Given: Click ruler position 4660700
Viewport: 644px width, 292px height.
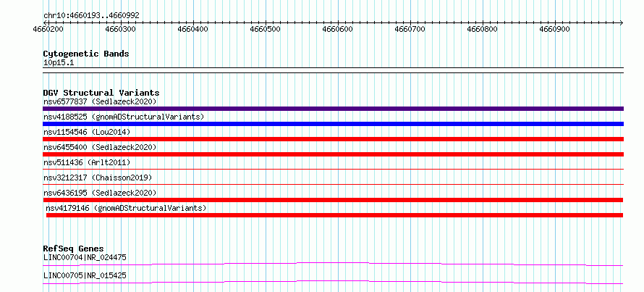Looking at the screenshot, I should click(410, 29).
